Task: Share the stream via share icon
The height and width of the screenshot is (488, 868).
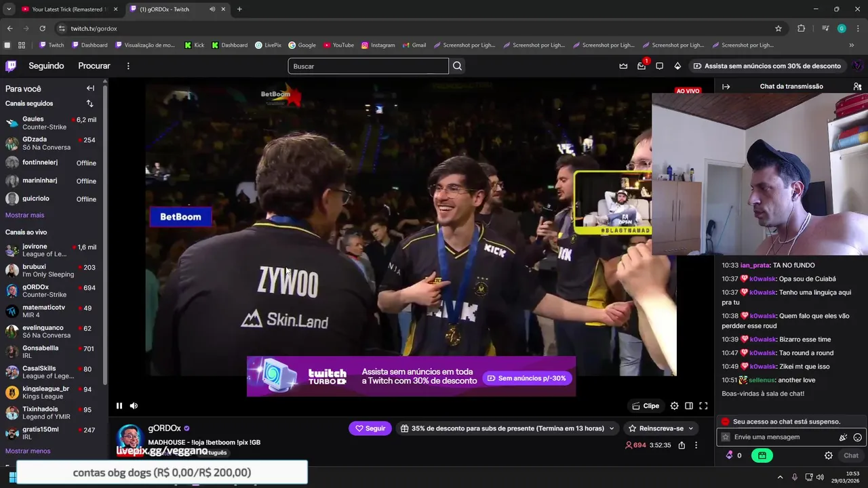Action: (x=682, y=445)
